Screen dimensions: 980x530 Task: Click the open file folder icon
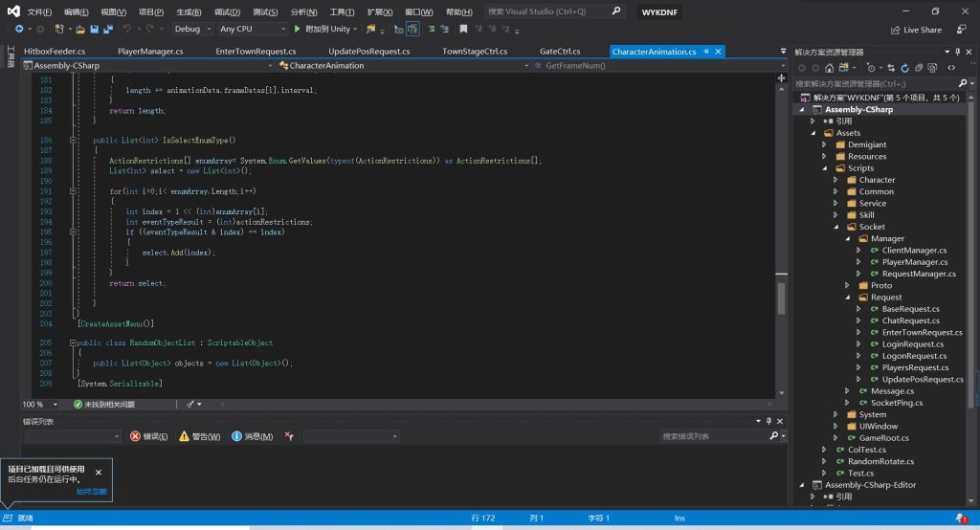point(80,29)
